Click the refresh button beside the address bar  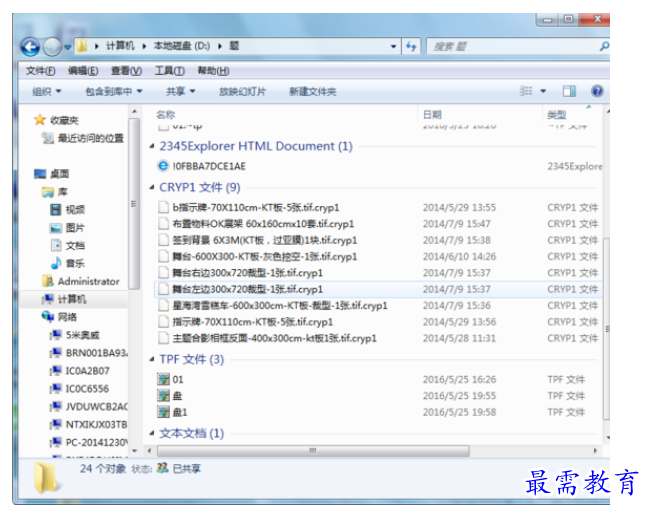411,46
